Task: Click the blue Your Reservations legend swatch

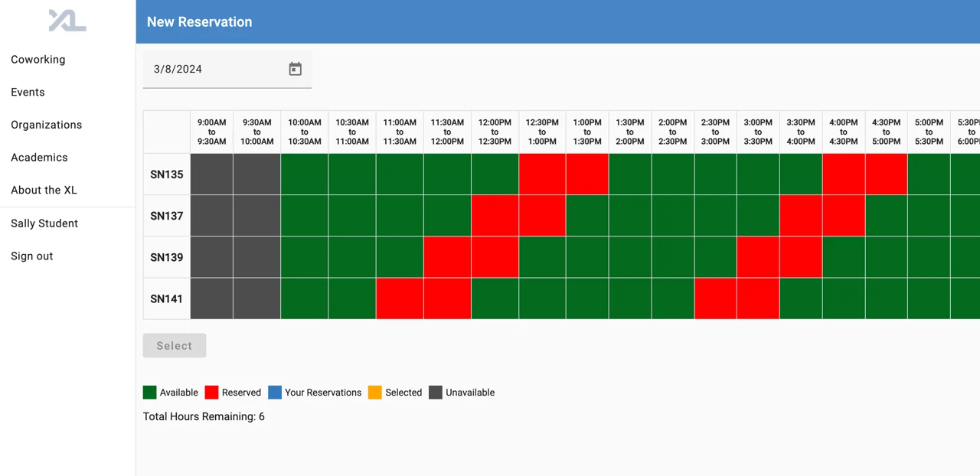Action: click(275, 393)
